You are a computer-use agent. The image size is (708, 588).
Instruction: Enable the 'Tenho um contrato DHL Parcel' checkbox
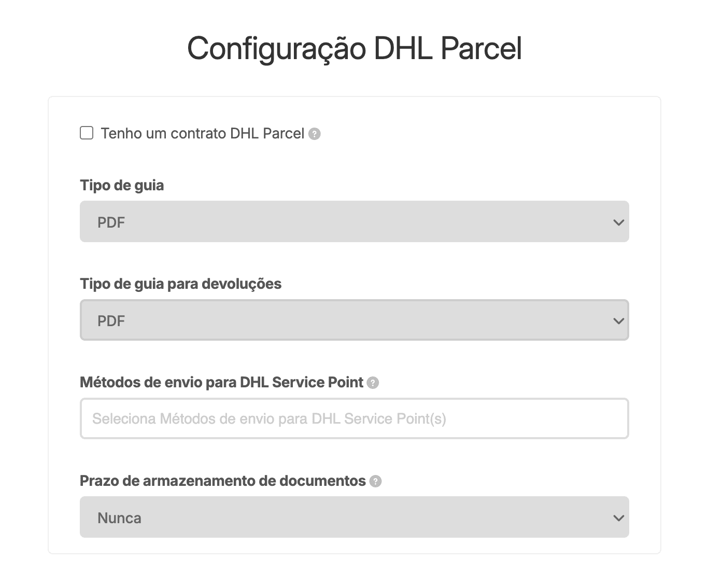pos(87,133)
